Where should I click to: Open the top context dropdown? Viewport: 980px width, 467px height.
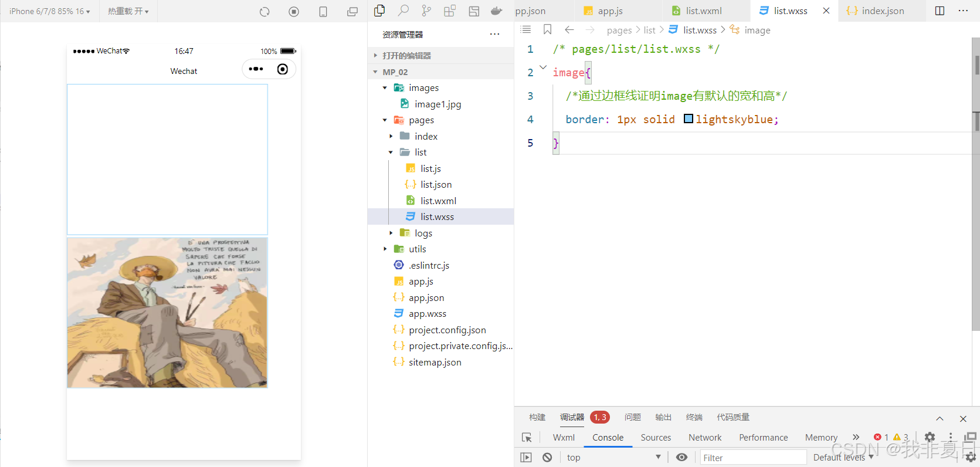(614, 457)
